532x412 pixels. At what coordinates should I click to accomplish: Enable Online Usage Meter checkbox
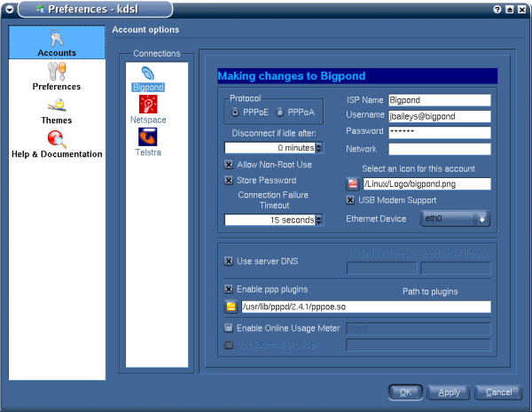[x=229, y=328]
